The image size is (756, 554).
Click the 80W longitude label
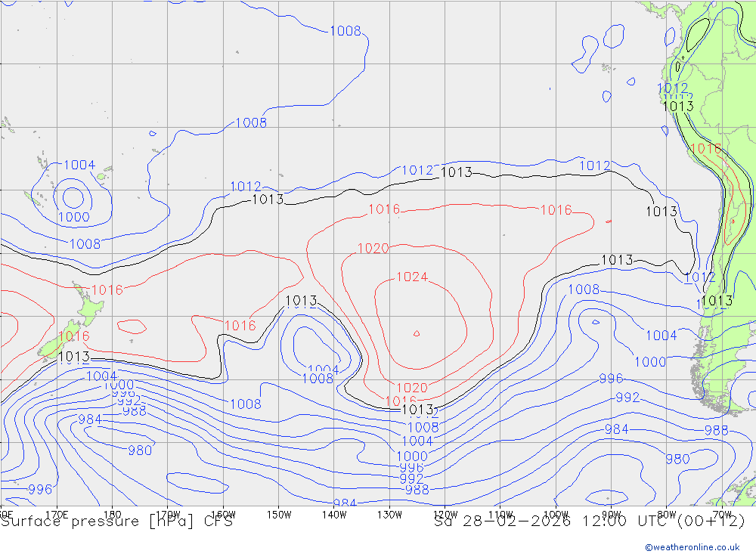(667, 515)
